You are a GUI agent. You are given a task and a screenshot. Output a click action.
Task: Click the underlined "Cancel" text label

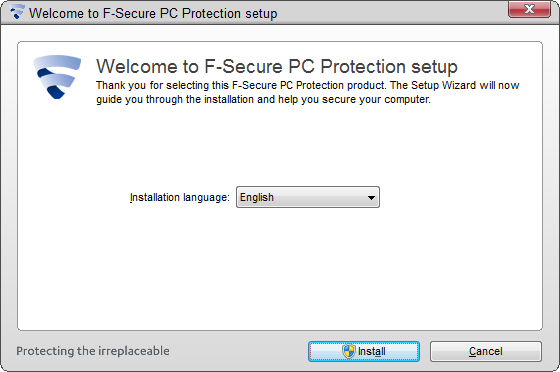tap(486, 351)
